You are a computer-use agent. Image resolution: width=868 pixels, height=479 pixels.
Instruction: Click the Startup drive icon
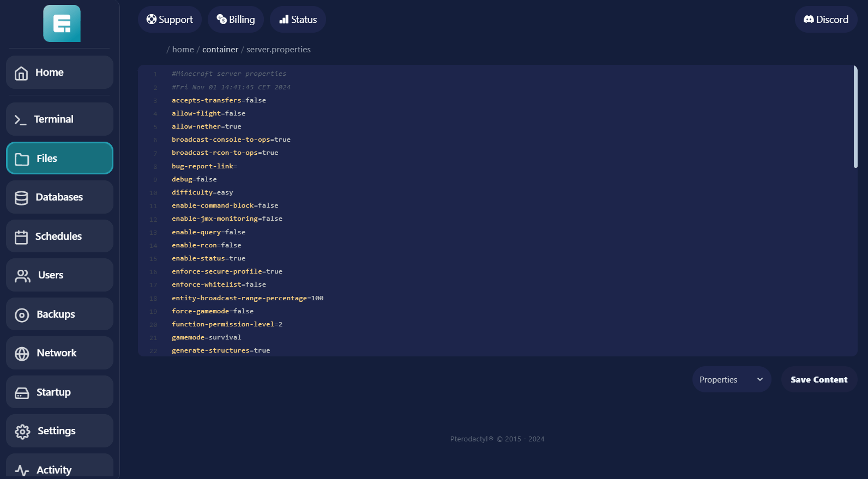click(x=22, y=393)
